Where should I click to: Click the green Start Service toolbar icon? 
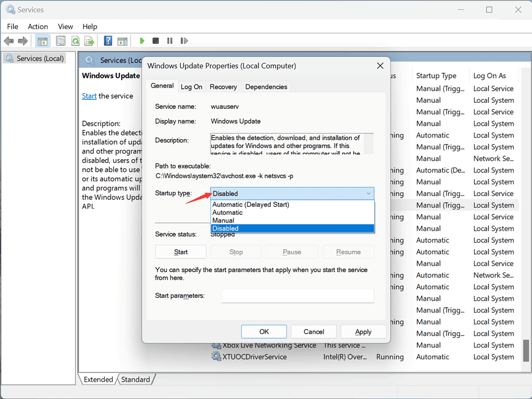pyautogui.click(x=142, y=41)
